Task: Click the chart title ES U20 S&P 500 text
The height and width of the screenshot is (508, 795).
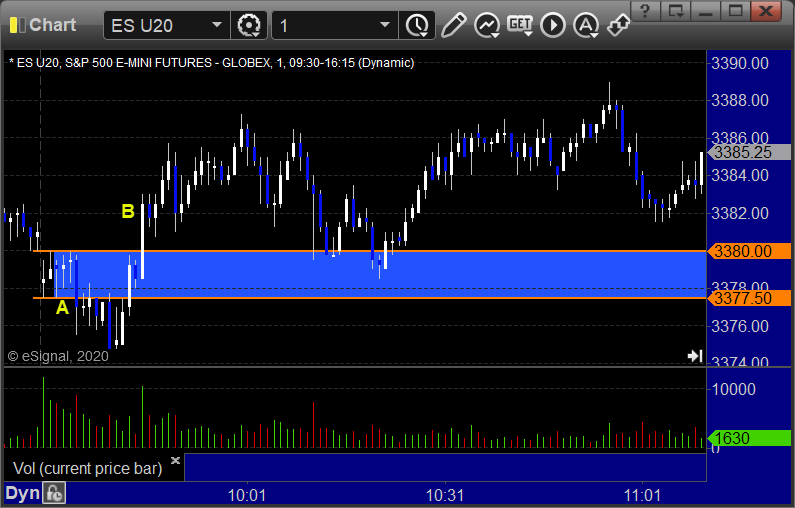Action: tap(211, 63)
